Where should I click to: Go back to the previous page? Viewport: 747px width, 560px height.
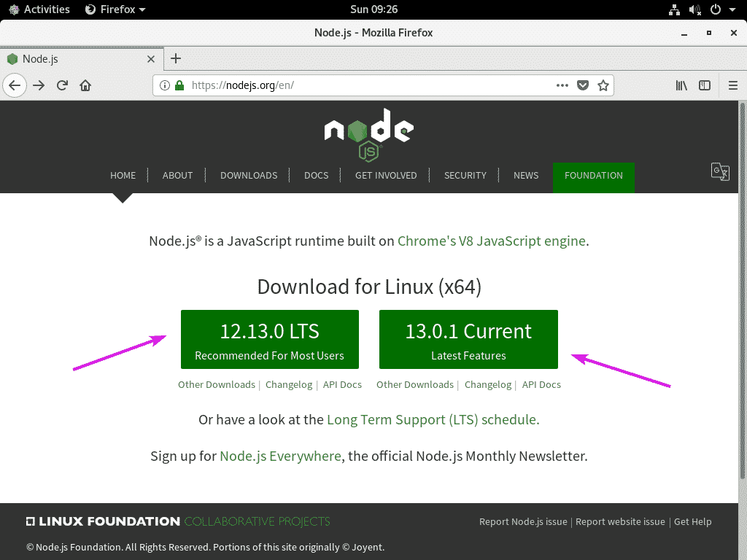[15, 86]
